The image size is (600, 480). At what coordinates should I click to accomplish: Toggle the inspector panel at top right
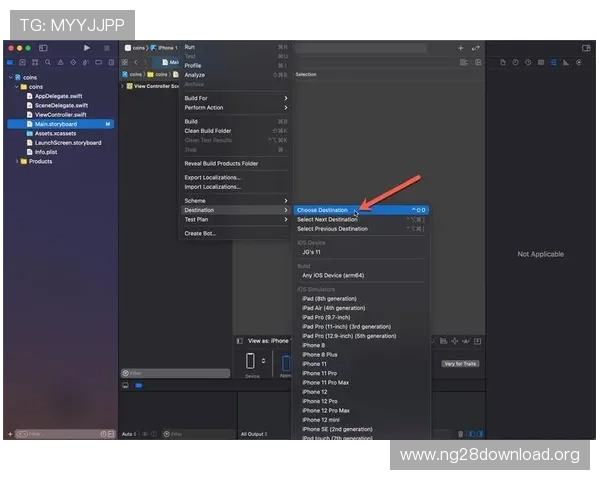(588, 47)
